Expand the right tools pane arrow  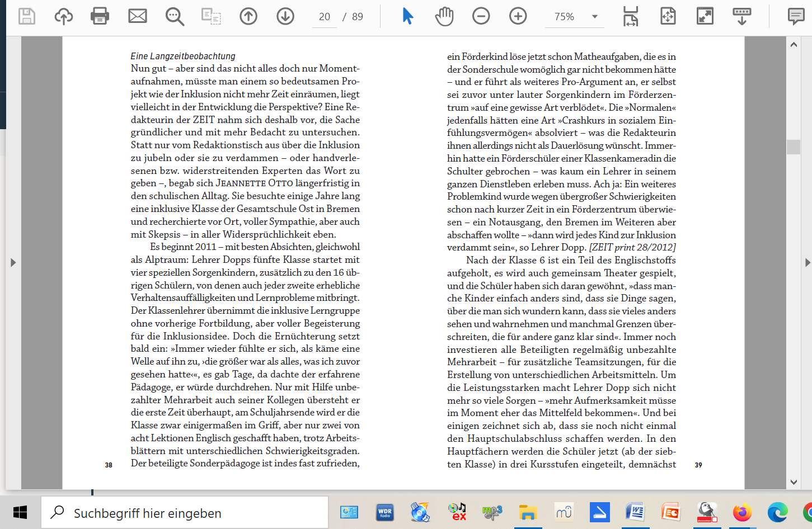807,262
